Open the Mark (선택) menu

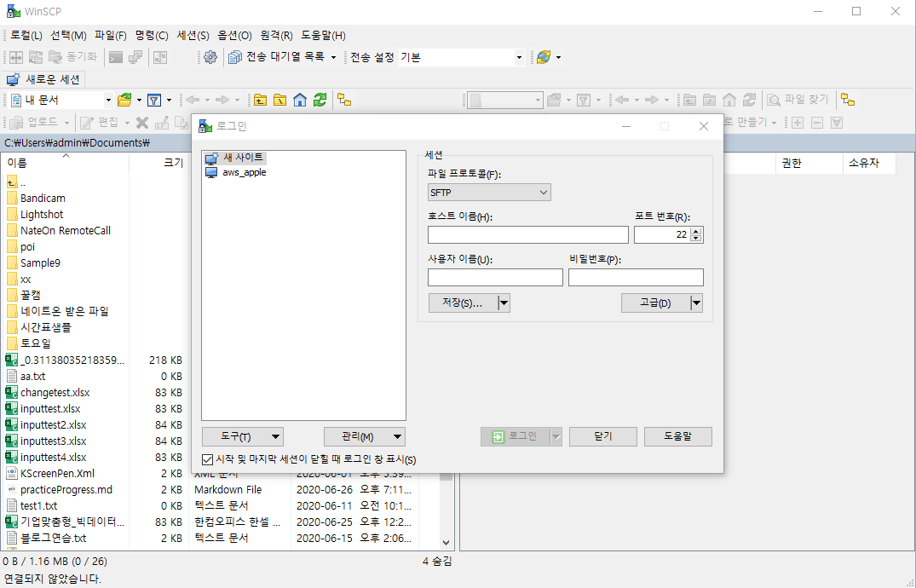point(68,36)
